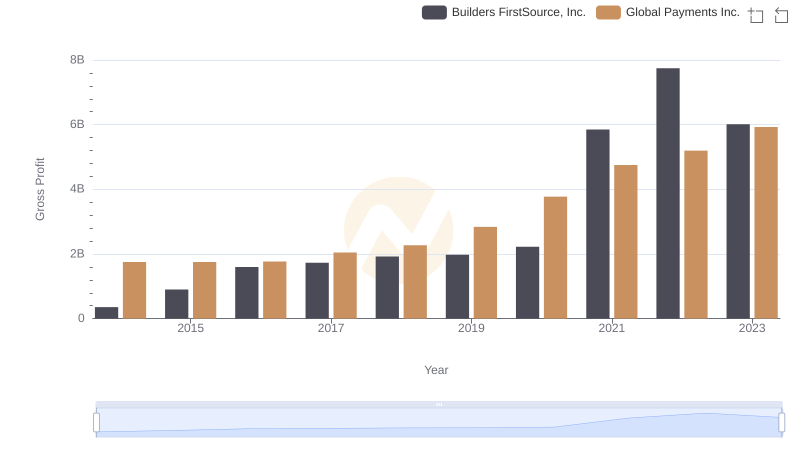The width and height of the screenshot is (800, 461).
Task: Click the Global Payments 2018 bar
Action: coord(415,282)
